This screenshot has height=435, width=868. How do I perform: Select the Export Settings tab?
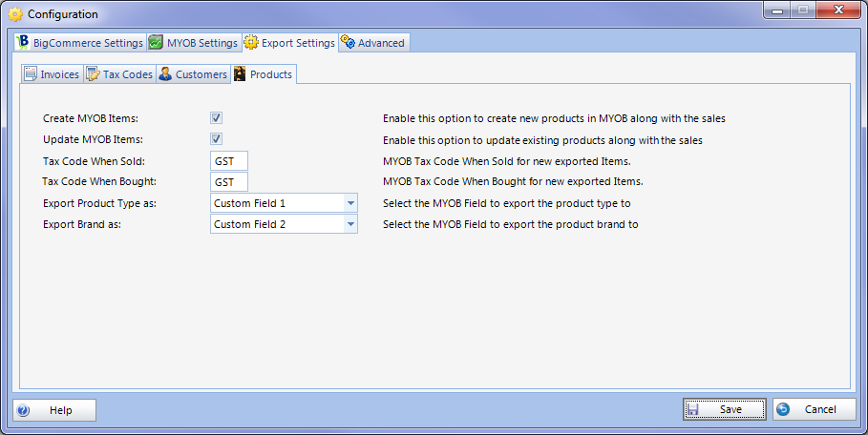290,42
